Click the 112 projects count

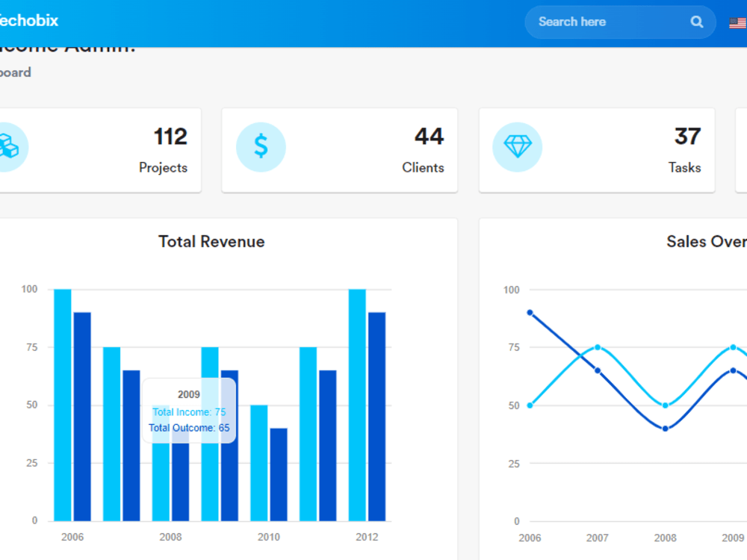tap(170, 137)
